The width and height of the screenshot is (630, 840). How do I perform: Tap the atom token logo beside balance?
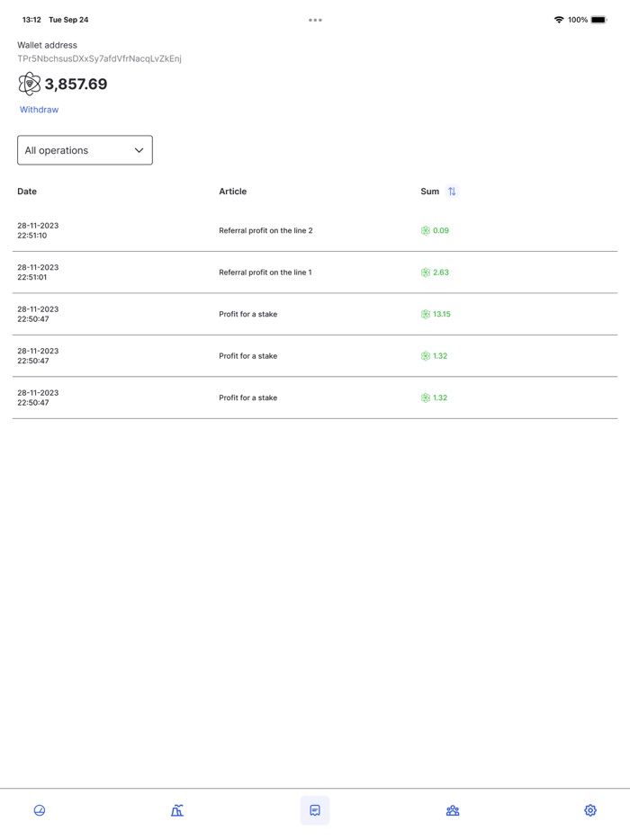(x=29, y=84)
